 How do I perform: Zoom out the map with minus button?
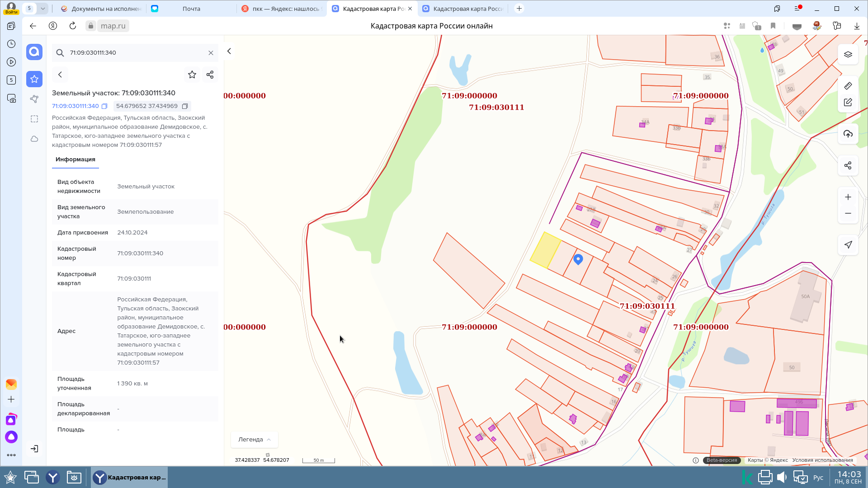click(848, 213)
